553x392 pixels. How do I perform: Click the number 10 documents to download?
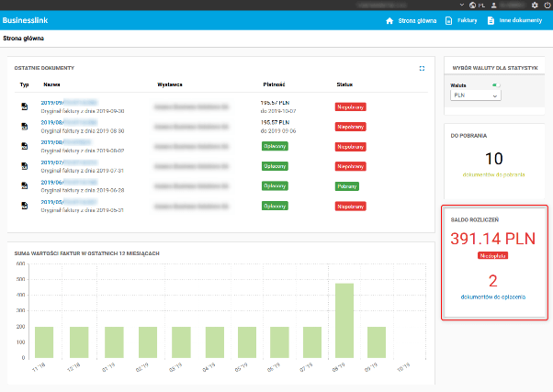tap(494, 159)
